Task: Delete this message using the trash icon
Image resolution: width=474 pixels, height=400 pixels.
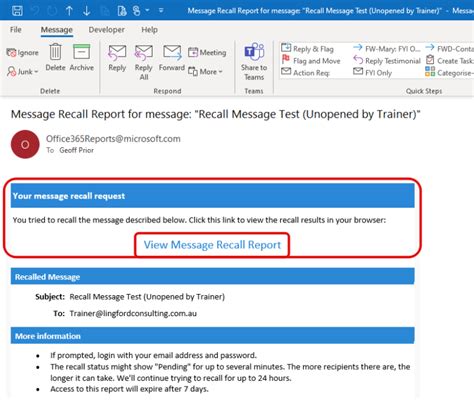Action: (55, 57)
